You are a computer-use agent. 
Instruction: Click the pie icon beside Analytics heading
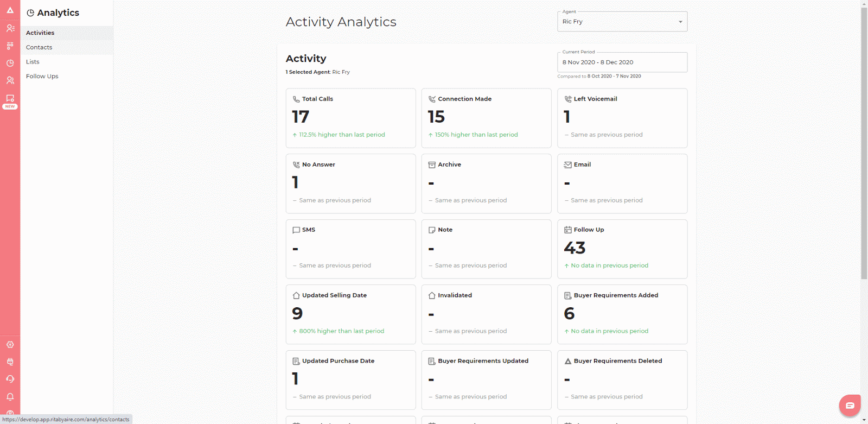(30, 13)
